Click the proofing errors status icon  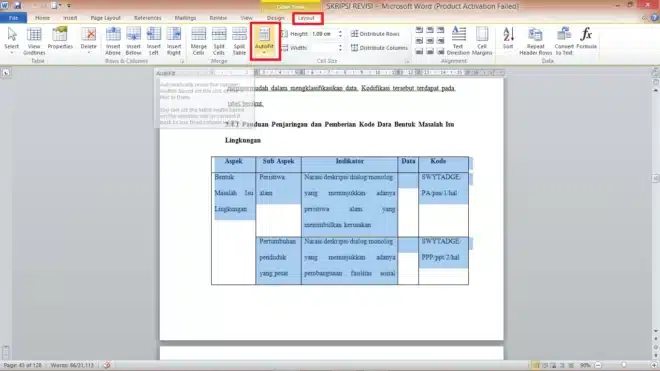tap(107, 365)
